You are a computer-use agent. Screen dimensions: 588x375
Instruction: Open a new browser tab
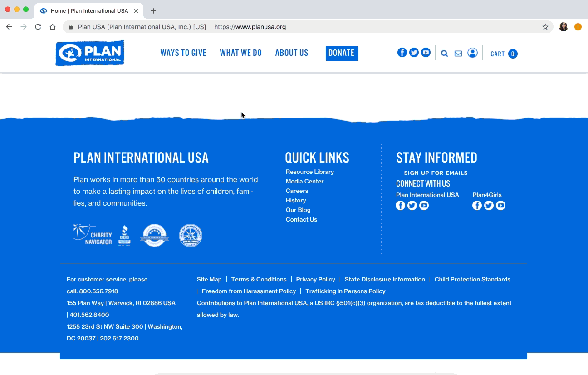153,11
